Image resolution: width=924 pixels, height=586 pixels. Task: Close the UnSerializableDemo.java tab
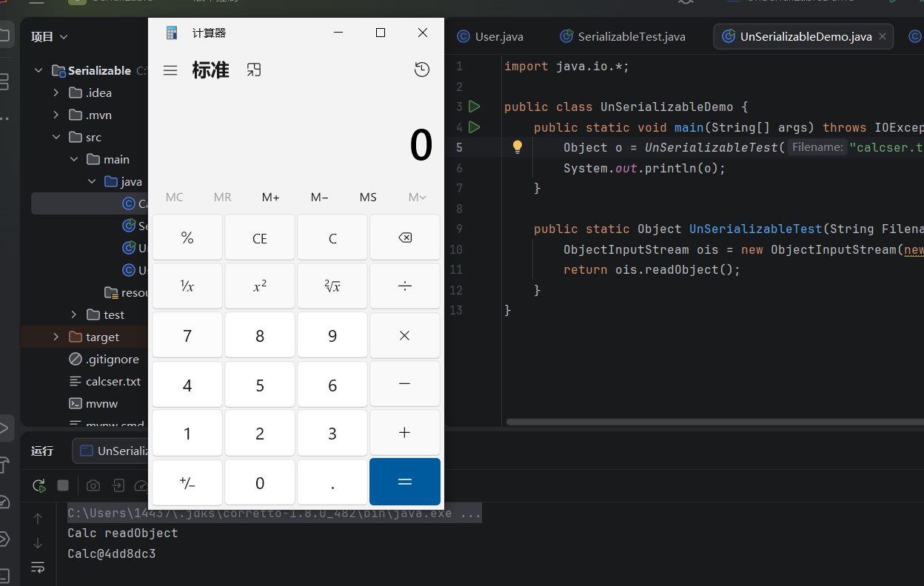(x=883, y=36)
